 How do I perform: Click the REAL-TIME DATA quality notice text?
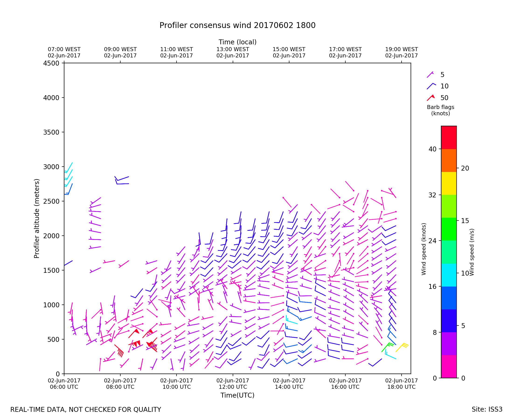[x=86, y=409]
